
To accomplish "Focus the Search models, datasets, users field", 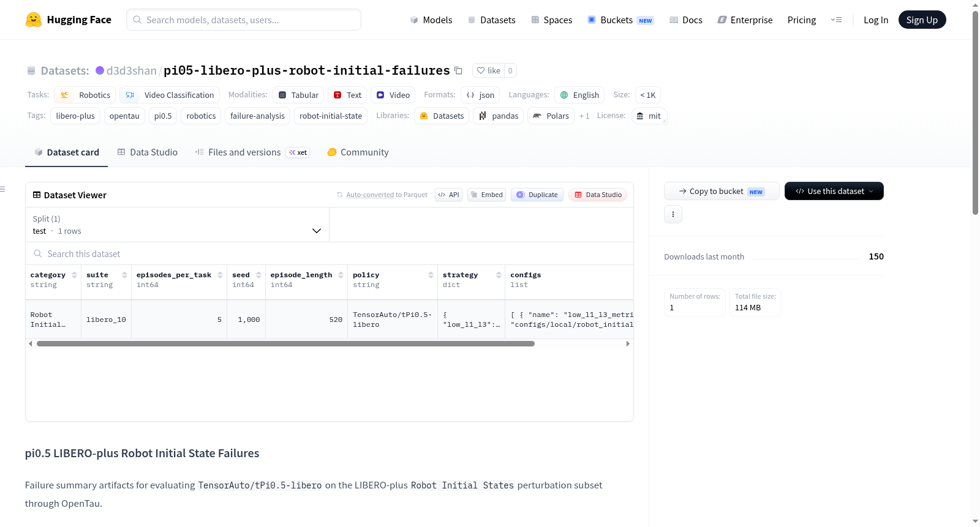I will coord(244,20).
